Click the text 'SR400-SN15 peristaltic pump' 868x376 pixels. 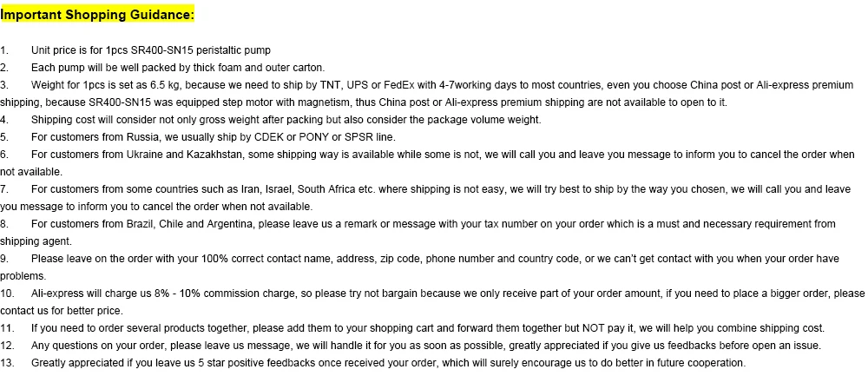click(x=201, y=50)
